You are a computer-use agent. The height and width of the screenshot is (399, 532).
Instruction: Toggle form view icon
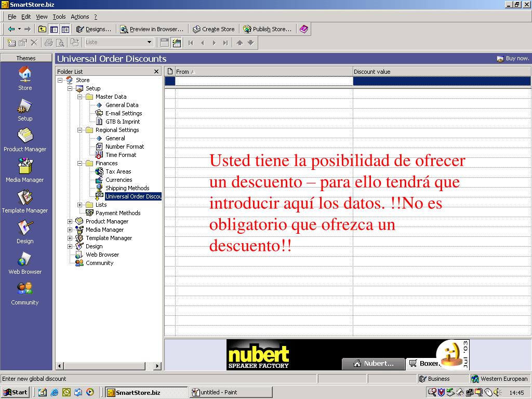coord(165,43)
